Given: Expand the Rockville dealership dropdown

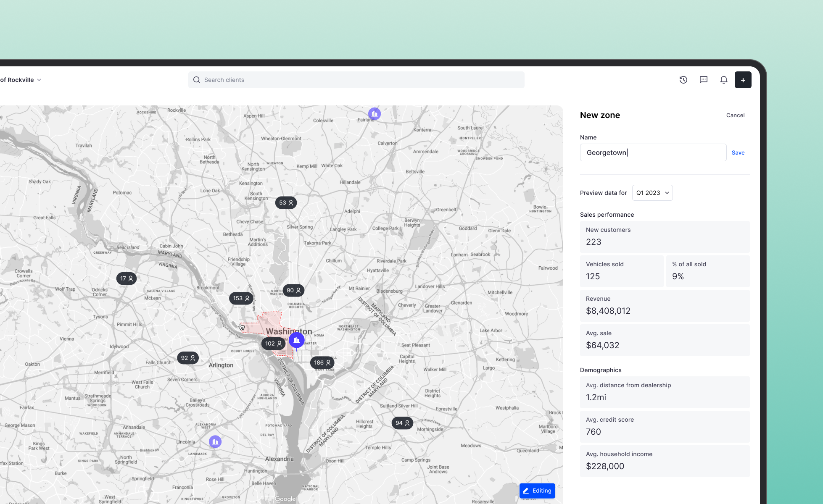Looking at the screenshot, I should [21, 80].
